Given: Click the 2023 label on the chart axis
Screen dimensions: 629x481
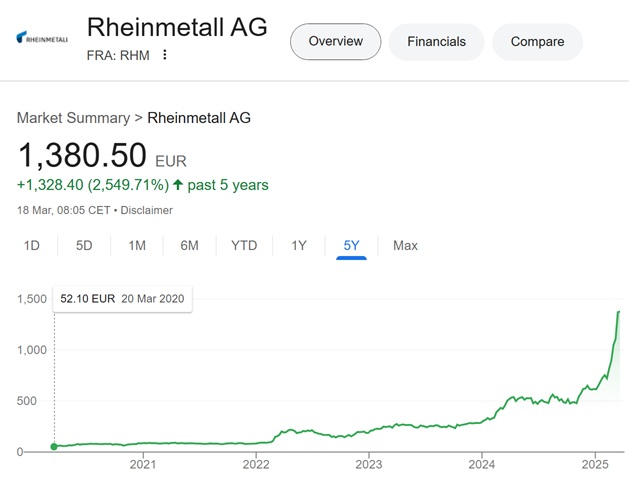Looking at the screenshot, I should tap(369, 465).
